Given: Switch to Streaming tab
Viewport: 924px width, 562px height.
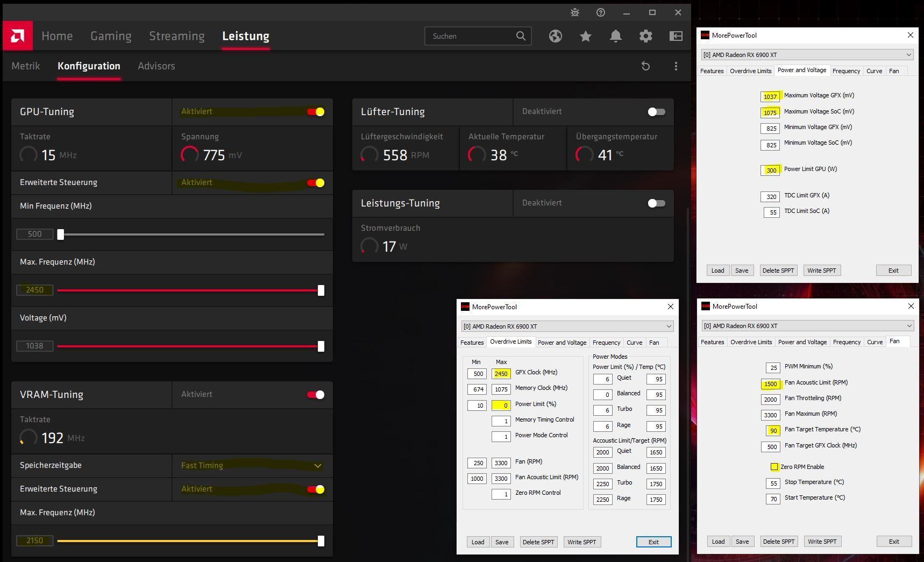Looking at the screenshot, I should point(177,36).
